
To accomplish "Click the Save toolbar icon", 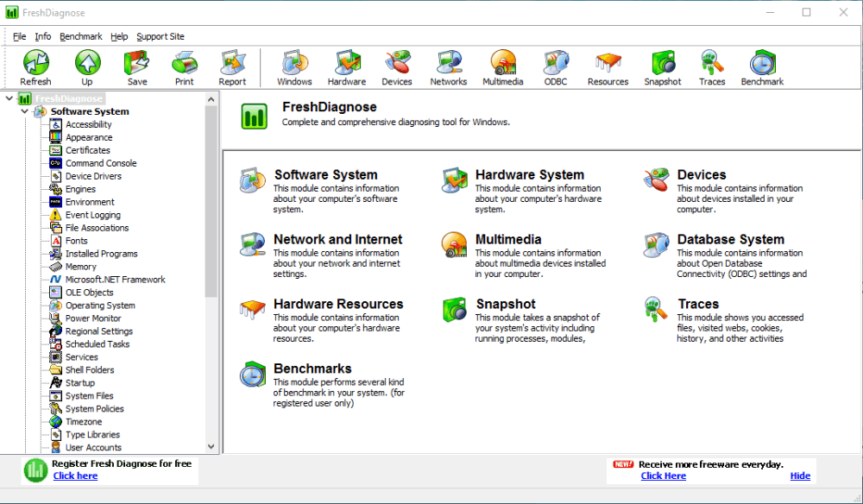I will 137,67.
